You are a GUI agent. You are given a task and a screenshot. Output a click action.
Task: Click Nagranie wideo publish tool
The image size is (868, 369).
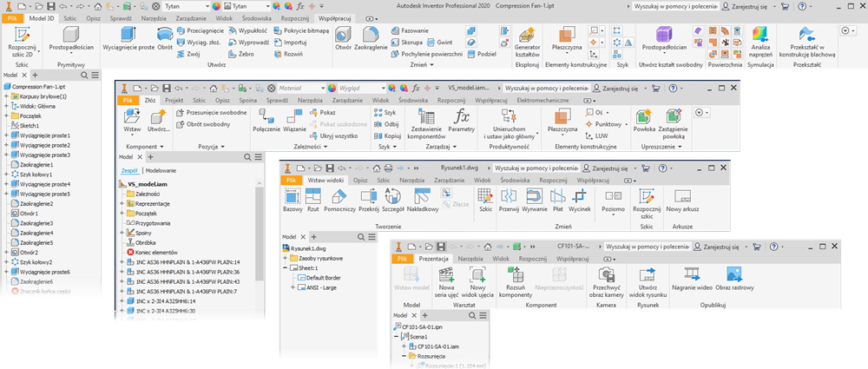click(x=692, y=278)
